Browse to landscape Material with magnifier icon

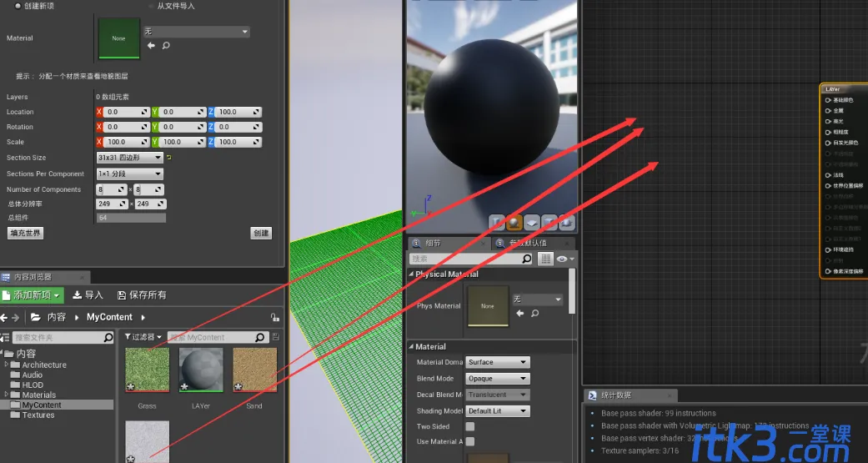[x=166, y=45]
